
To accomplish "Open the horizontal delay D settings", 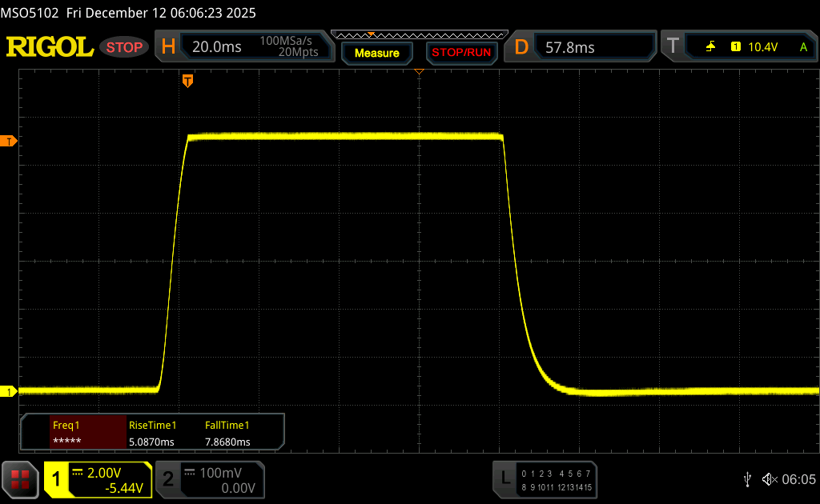I will [521, 47].
